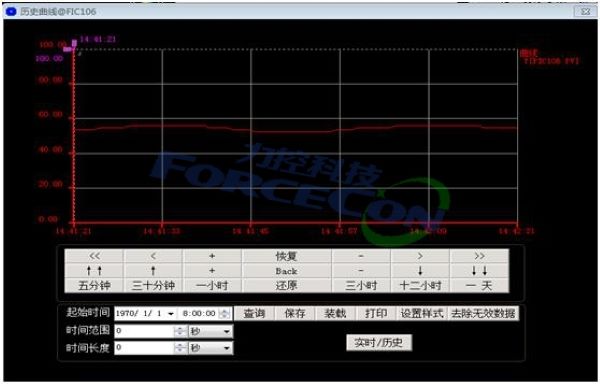
Task: Click the double down arrows button
Action: 479,271
